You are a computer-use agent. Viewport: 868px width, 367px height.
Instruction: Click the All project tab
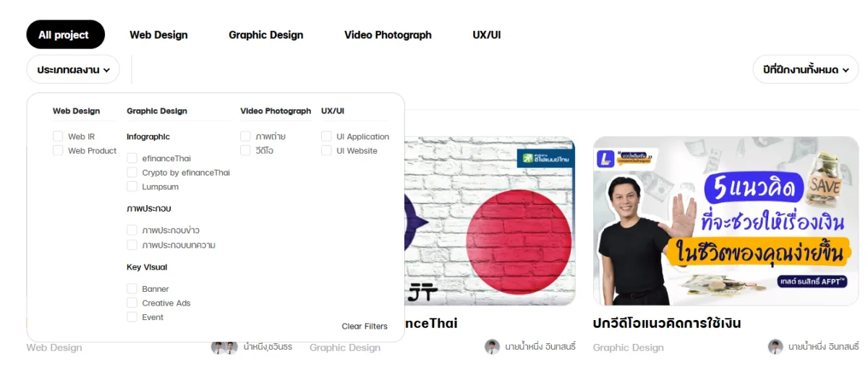pos(64,35)
